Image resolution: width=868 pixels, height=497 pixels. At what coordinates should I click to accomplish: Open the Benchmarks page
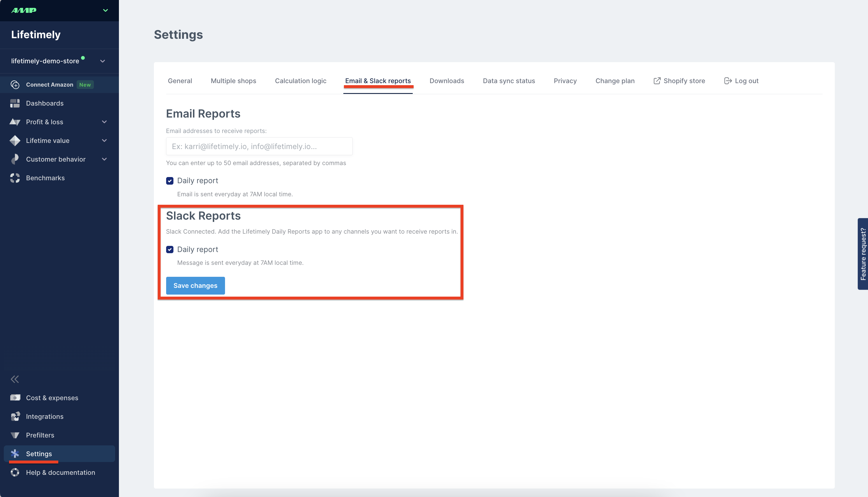click(x=45, y=178)
